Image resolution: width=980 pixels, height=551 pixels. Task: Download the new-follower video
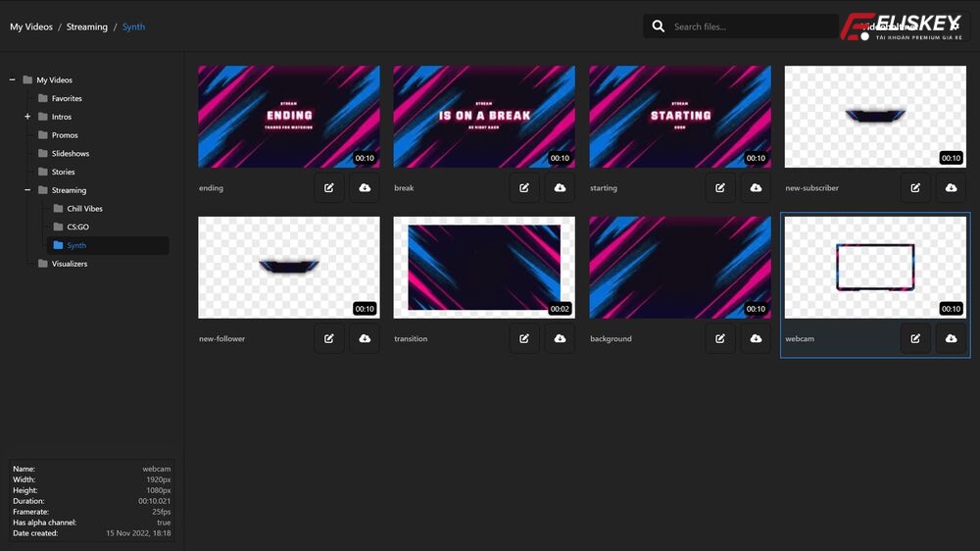[x=365, y=338]
